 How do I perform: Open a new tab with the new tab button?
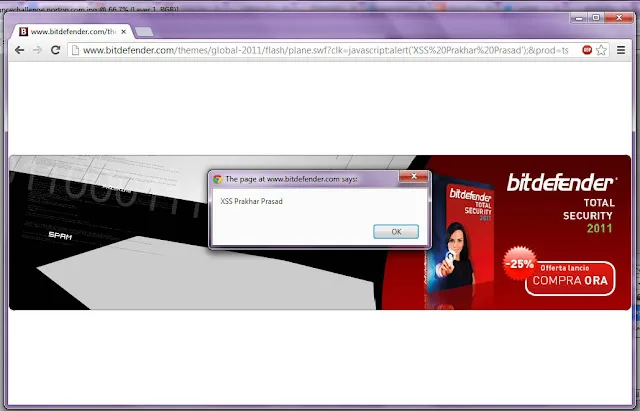tap(144, 31)
